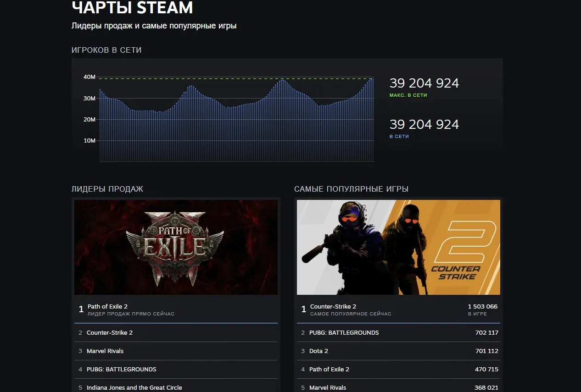Click the 39 204 924 max online value

[424, 83]
